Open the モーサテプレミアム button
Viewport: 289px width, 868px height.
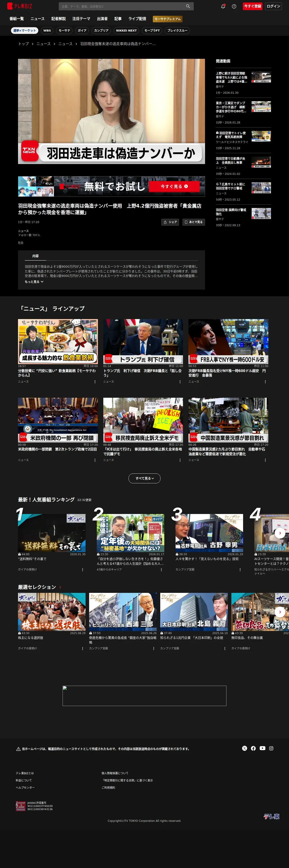(167, 19)
